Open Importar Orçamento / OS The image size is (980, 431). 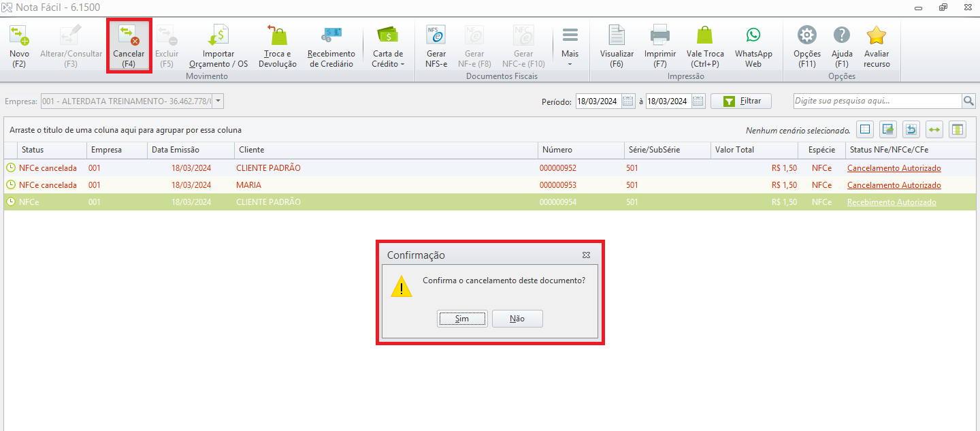coord(218,46)
